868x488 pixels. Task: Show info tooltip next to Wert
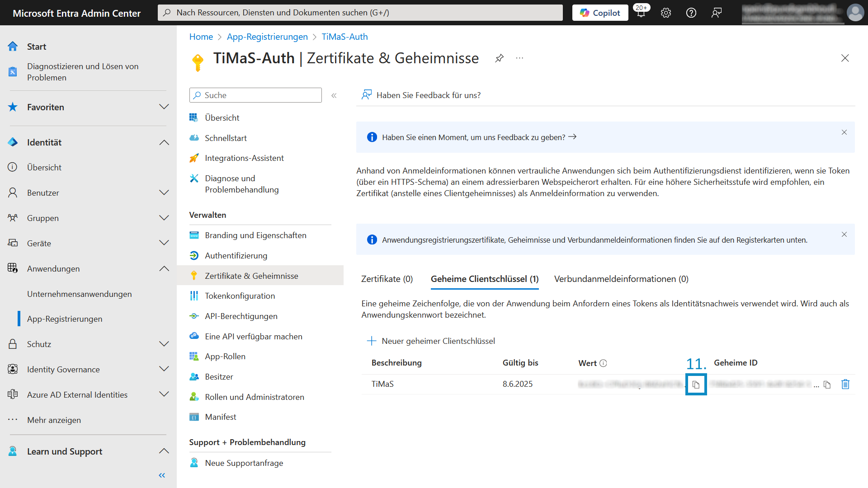tap(603, 363)
